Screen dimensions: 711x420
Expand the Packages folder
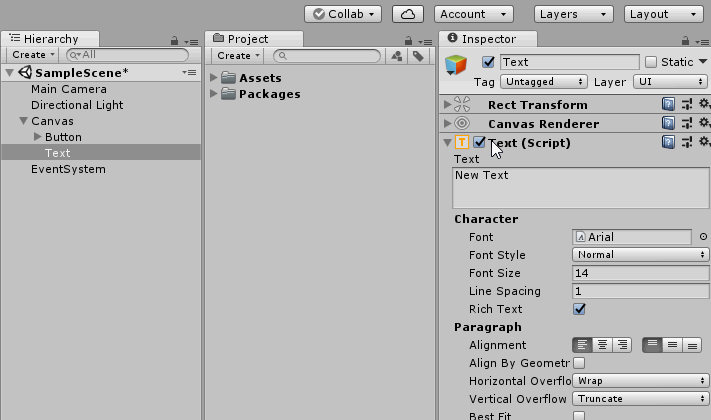(214, 93)
